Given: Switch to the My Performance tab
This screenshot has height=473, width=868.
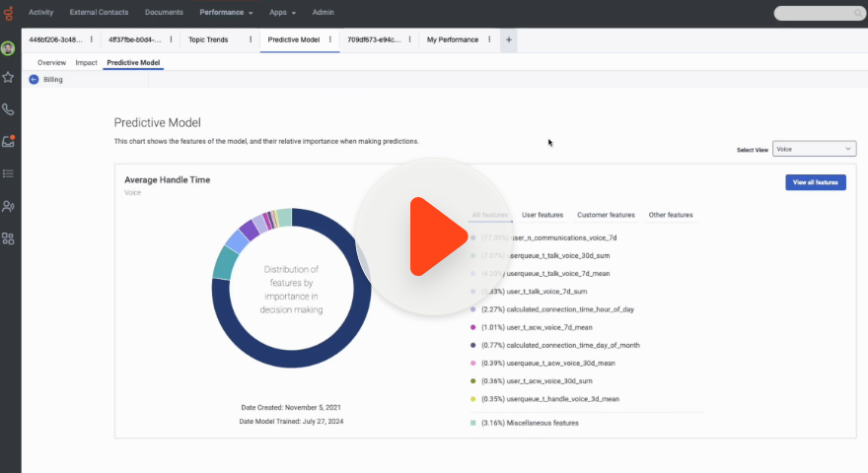Looking at the screenshot, I should click(x=453, y=39).
